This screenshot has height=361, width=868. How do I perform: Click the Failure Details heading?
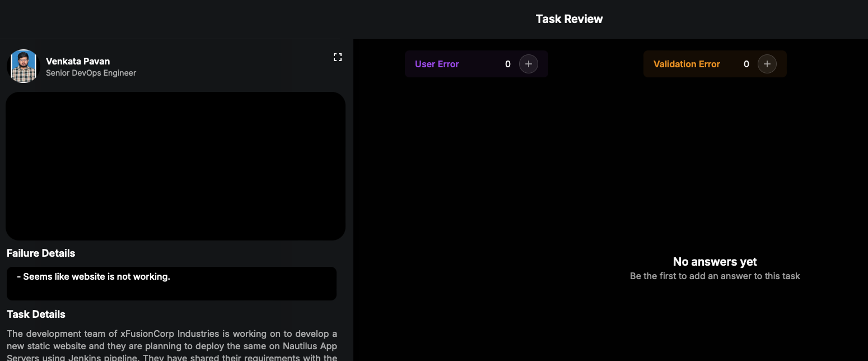point(41,253)
